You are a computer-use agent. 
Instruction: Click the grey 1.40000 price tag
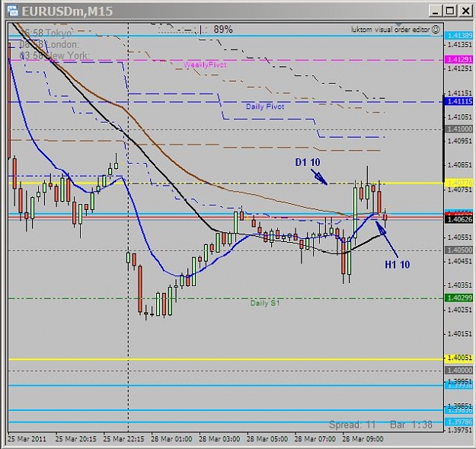point(460,371)
